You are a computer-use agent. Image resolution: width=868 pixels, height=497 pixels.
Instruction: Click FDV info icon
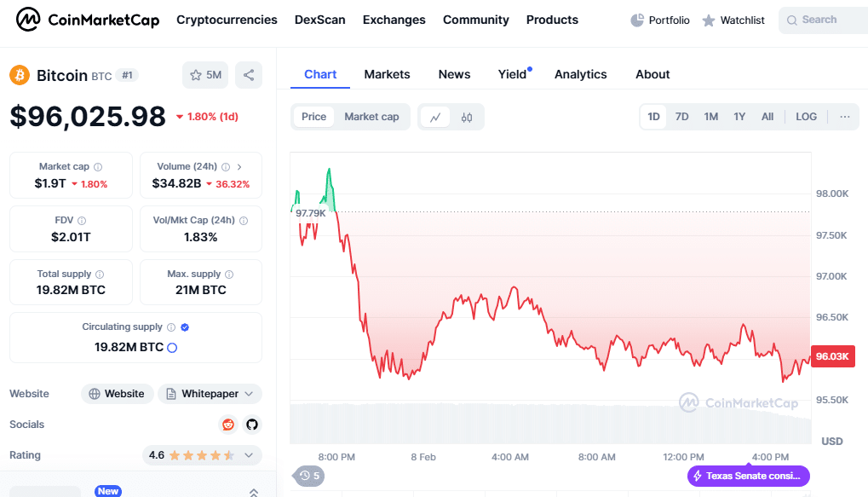coord(82,221)
